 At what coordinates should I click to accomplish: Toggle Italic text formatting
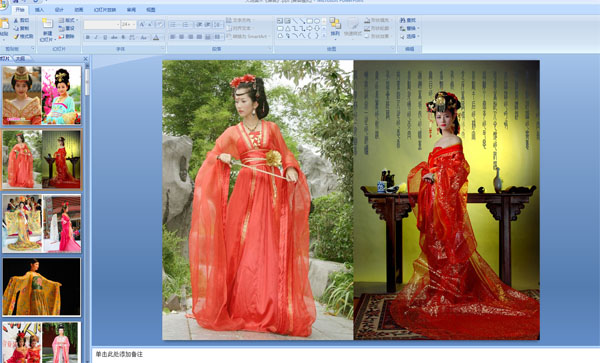coord(96,37)
